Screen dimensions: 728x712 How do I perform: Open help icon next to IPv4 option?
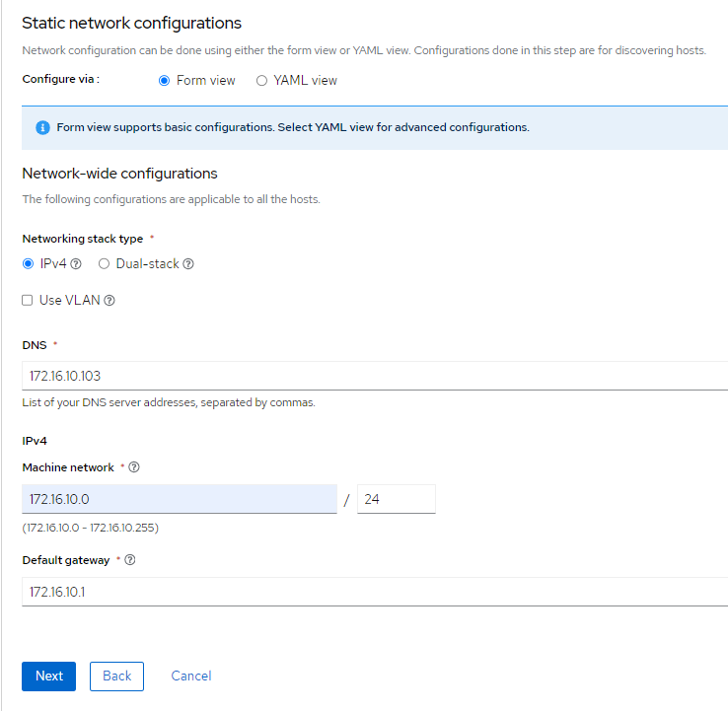click(76, 264)
